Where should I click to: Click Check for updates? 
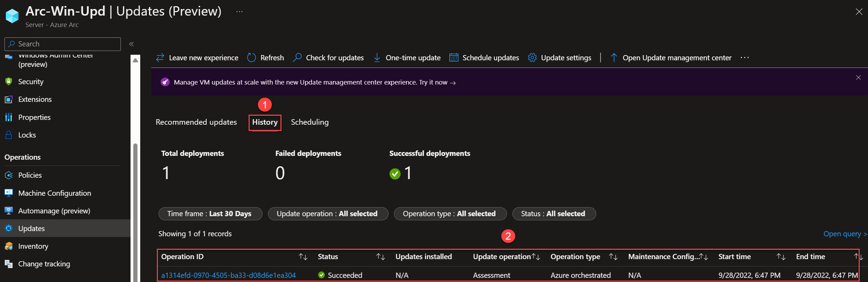pyautogui.click(x=328, y=58)
